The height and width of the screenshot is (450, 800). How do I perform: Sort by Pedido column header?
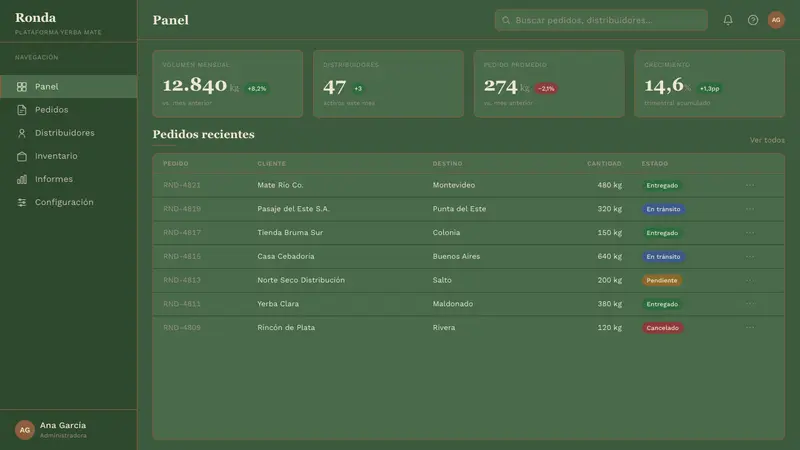coord(176,164)
